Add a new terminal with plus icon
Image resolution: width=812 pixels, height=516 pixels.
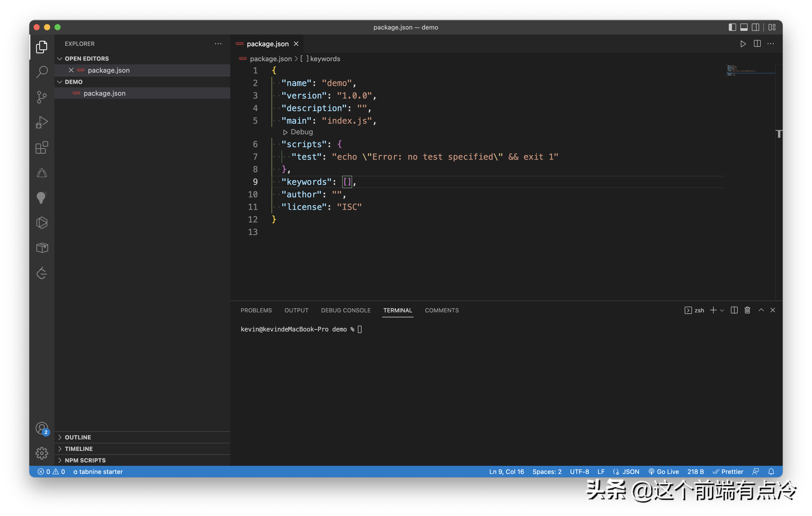pyautogui.click(x=713, y=310)
